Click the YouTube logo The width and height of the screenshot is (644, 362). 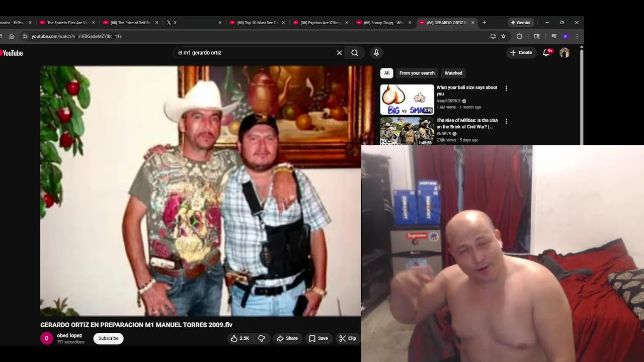pyautogui.click(x=12, y=53)
